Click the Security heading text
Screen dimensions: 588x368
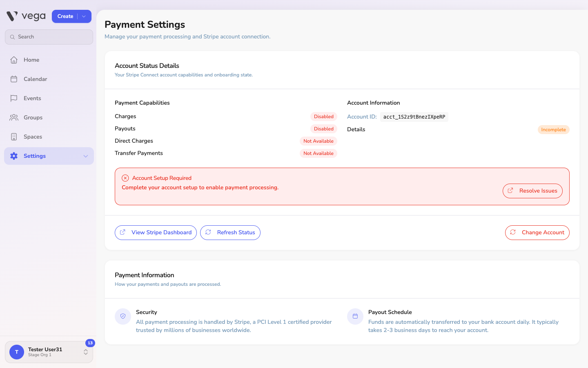tap(147, 312)
